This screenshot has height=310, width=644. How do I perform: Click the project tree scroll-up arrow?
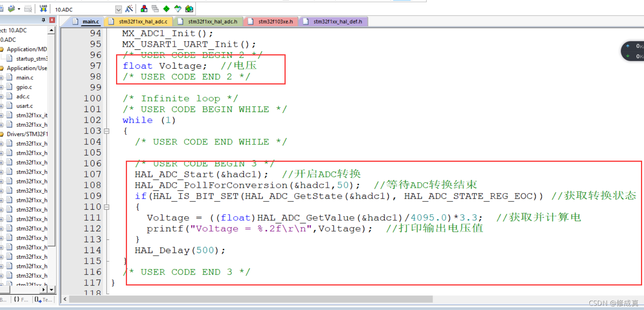pyautogui.click(x=52, y=31)
